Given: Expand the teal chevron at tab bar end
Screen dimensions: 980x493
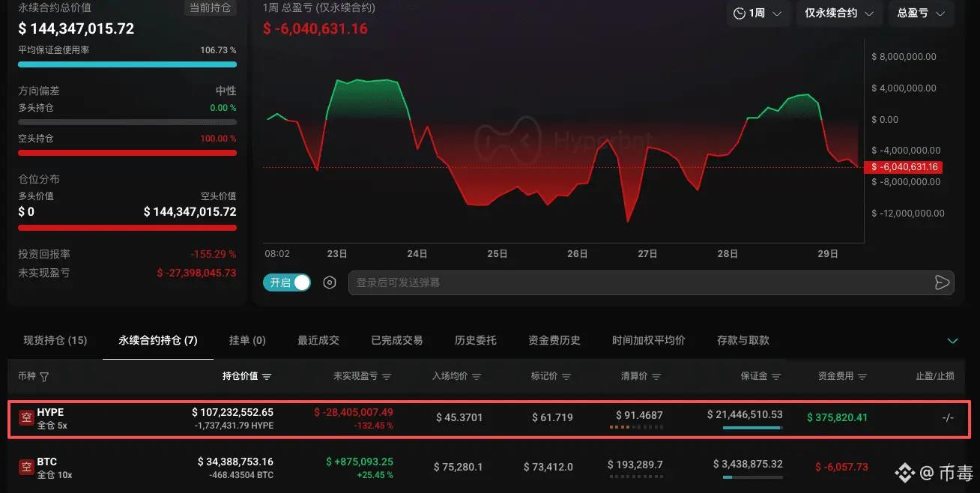Looking at the screenshot, I should [x=953, y=341].
